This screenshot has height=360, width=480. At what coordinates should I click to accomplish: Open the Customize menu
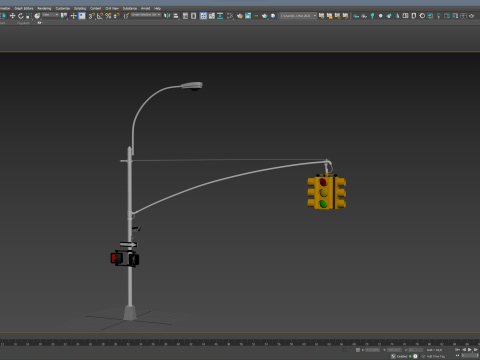click(x=63, y=8)
